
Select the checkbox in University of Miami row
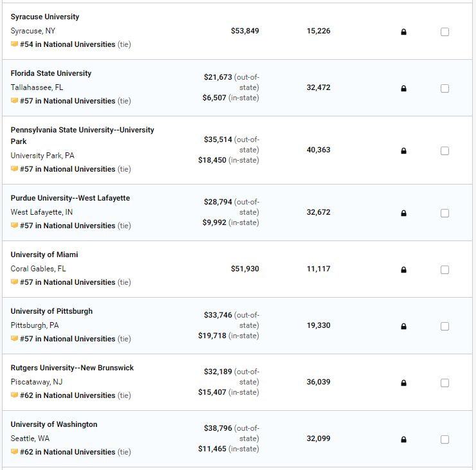[445, 270]
